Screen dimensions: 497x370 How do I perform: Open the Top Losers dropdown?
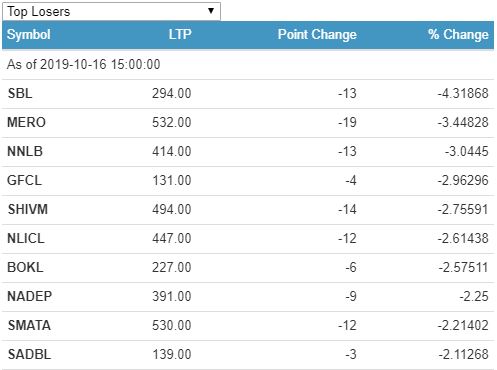click(111, 11)
